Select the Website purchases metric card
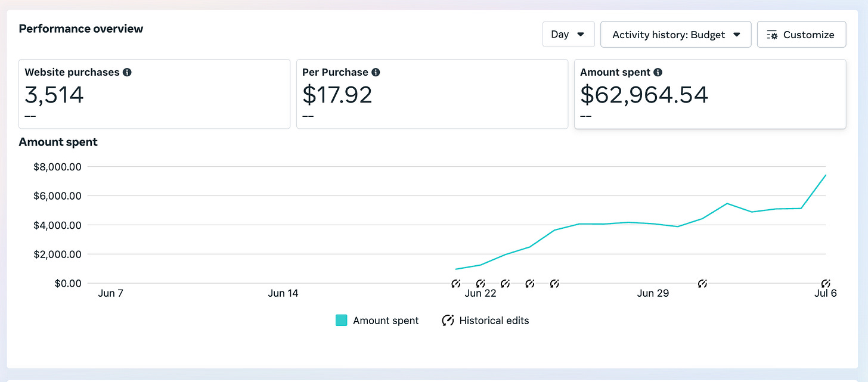Screen dimensions: 868x382 point(154,94)
